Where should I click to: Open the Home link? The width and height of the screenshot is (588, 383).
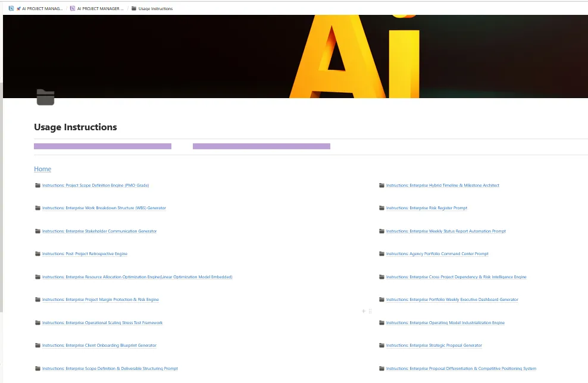click(42, 169)
